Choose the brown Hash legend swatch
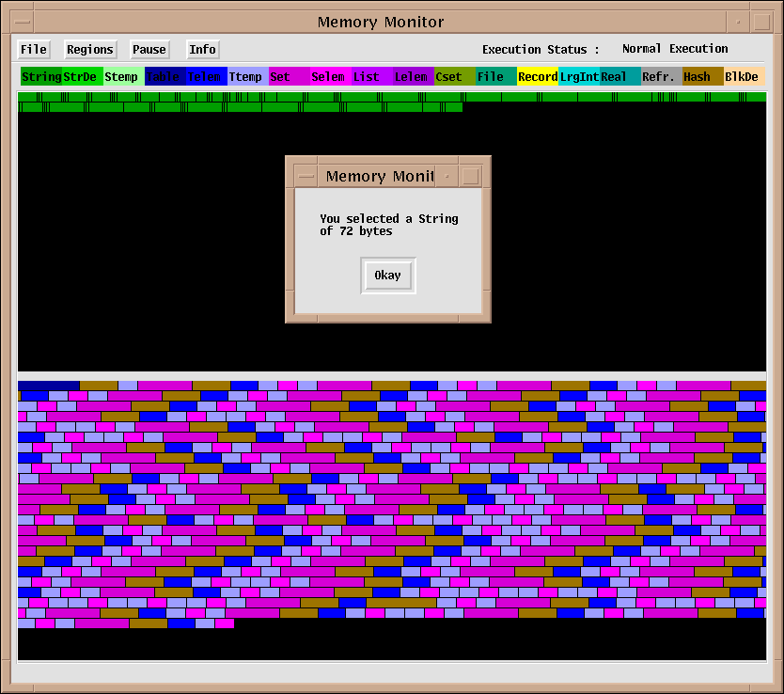This screenshot has height=694, width=784. tap(702, 77)
